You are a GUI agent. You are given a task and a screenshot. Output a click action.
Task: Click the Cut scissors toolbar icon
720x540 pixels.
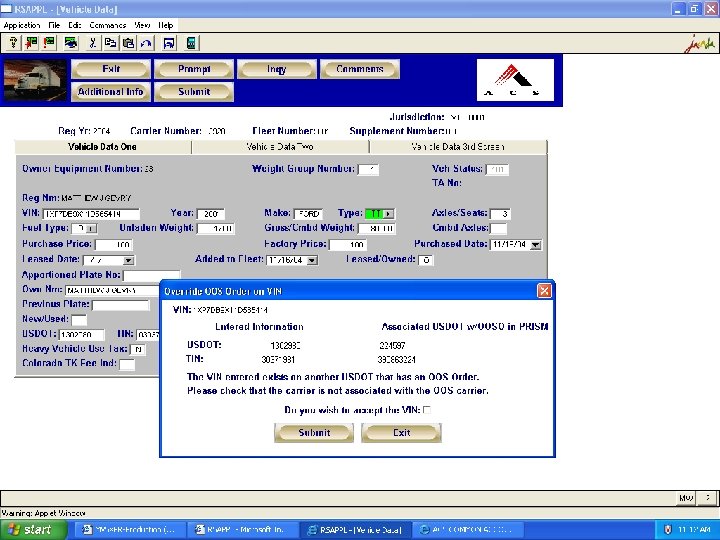[x=92, y=43]
